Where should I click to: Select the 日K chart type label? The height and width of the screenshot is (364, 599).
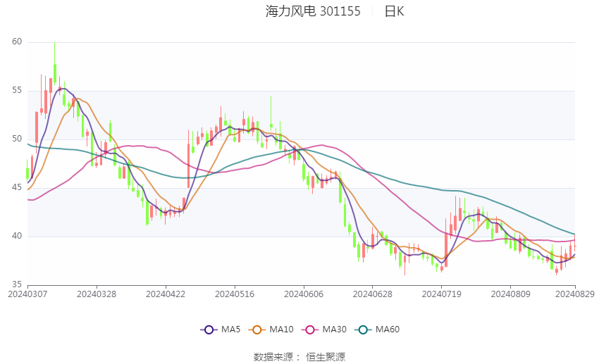(x=394, y=11)
